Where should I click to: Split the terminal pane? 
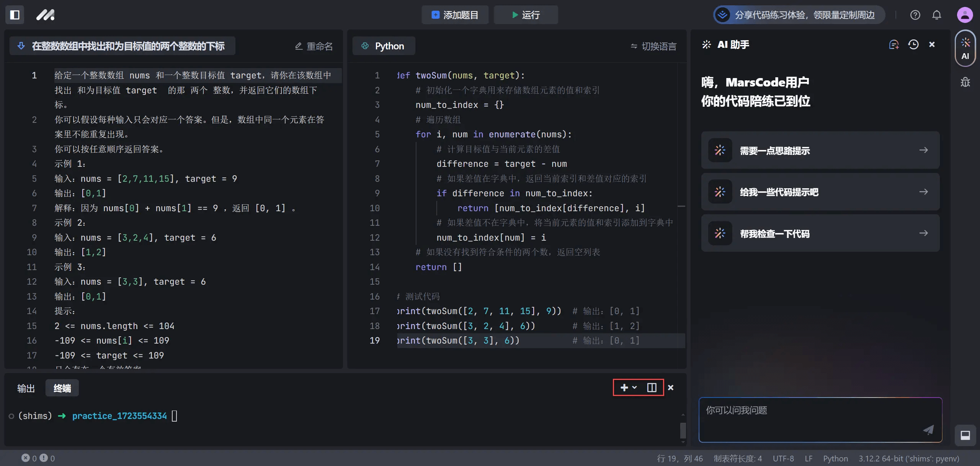click(652, 388)
